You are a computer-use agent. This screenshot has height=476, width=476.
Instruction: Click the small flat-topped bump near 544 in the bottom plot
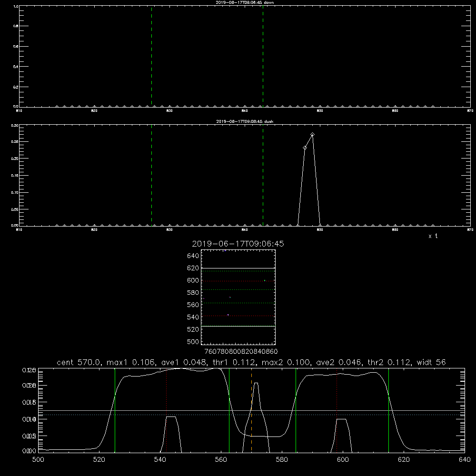171,434
